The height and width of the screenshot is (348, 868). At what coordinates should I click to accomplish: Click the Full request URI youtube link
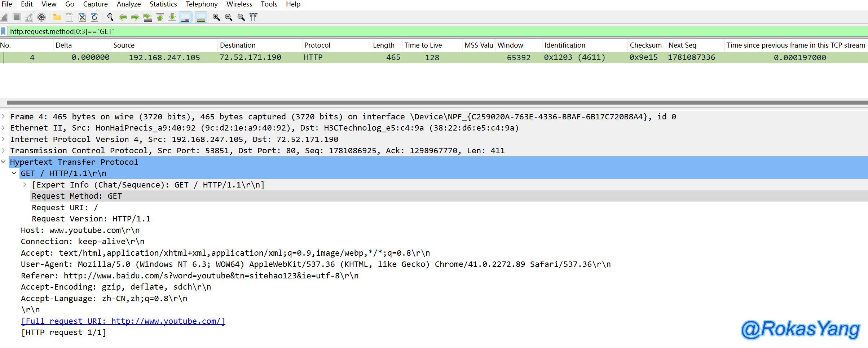click(123, 321)
